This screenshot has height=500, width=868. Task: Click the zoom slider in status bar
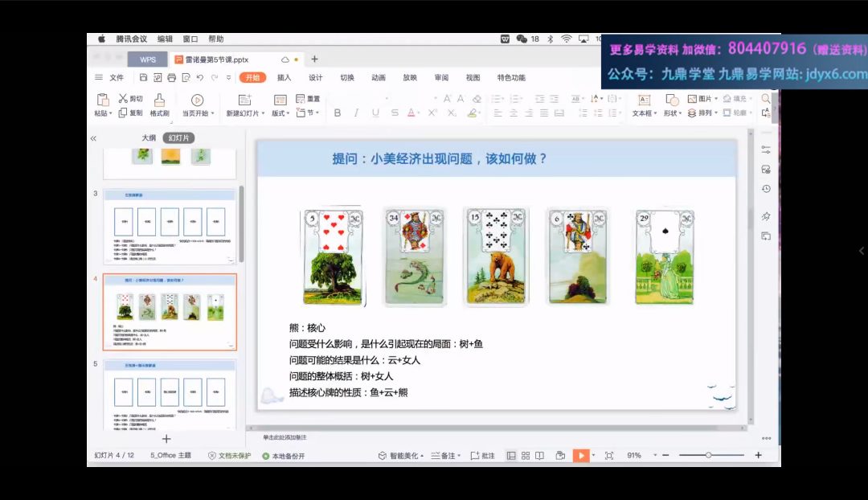point(708,455)
